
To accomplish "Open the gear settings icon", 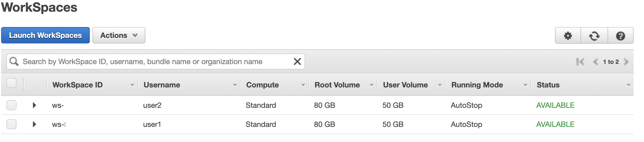I will pos(568,35).
